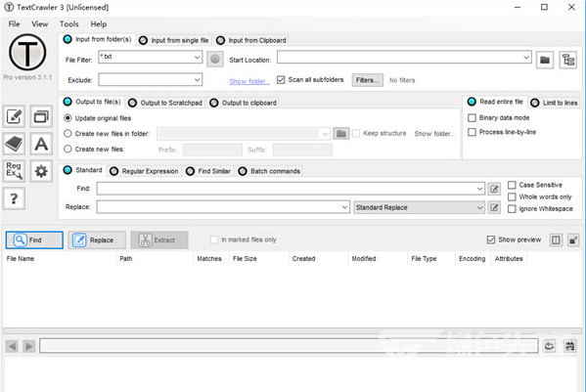Click the edit icon next to Standard Replace
The width and height of the screenshot is (586, 392).
[494, 207]
